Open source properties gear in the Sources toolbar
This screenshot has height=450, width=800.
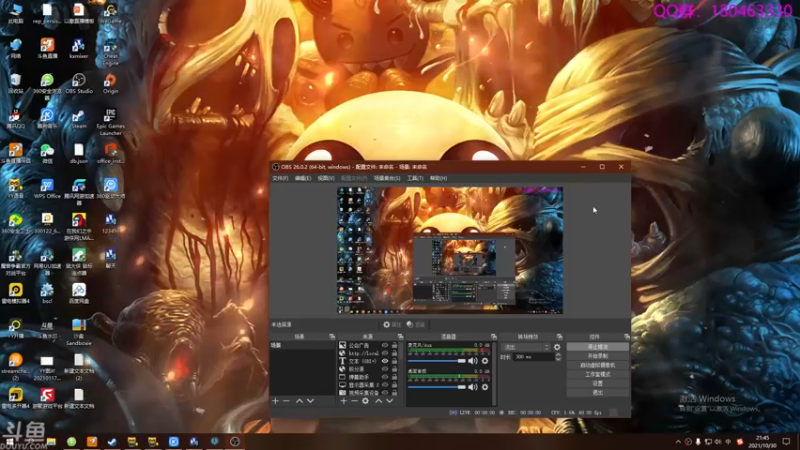point(365,401)
